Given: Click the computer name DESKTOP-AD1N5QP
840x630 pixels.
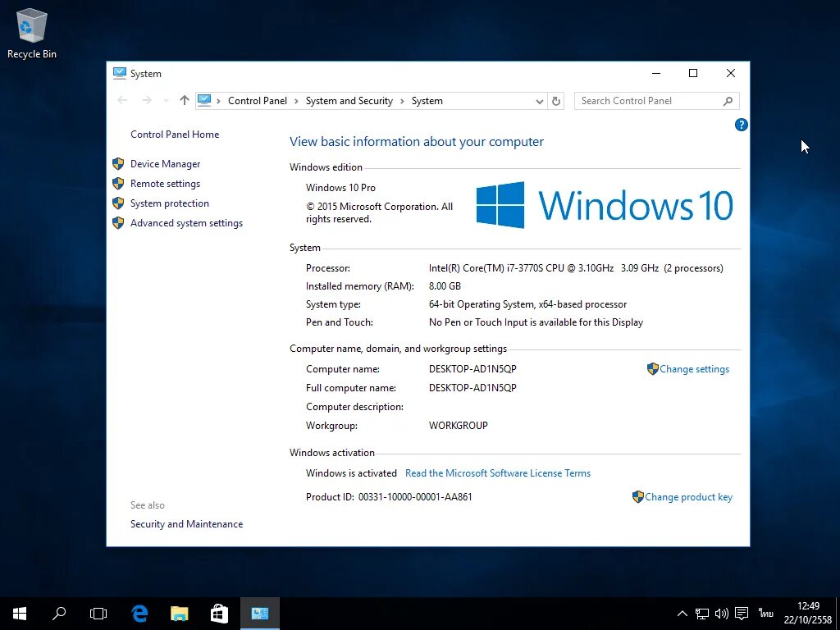Looking at the screenshot, I should (472, 369).
